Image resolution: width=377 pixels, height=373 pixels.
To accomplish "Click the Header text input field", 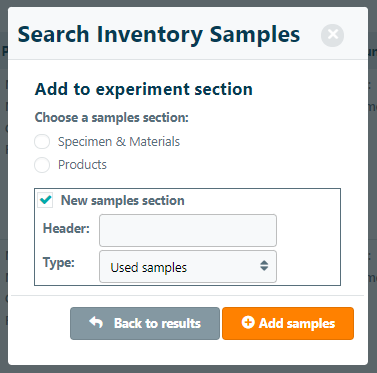I will (x=188, y=230).
